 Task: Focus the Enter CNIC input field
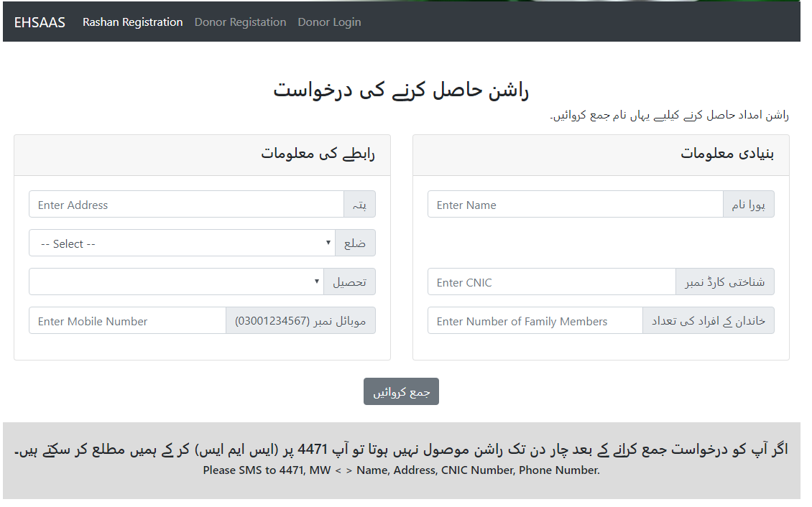pyautogui.click(x=552, y=282)
